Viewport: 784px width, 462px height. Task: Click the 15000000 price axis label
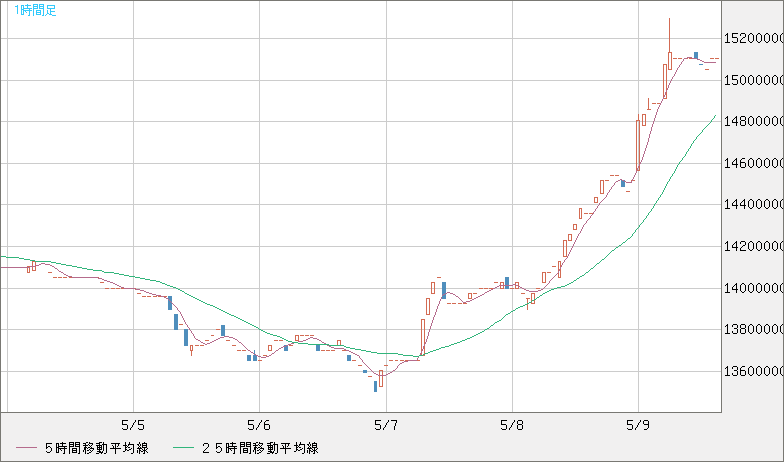(754, 80)
